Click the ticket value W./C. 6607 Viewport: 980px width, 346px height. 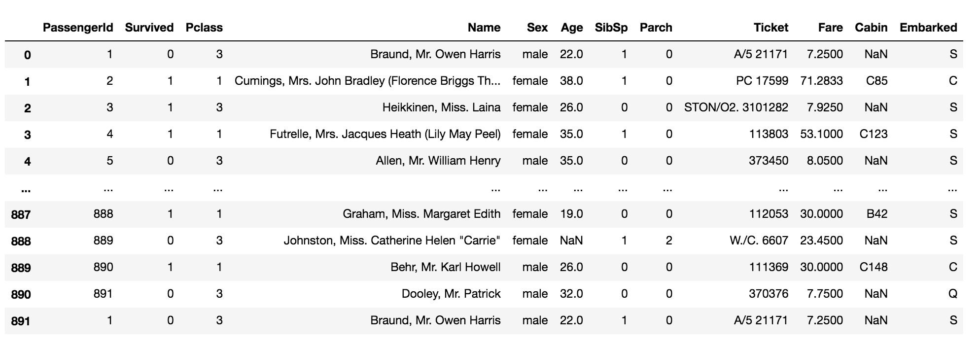point(759,241)
